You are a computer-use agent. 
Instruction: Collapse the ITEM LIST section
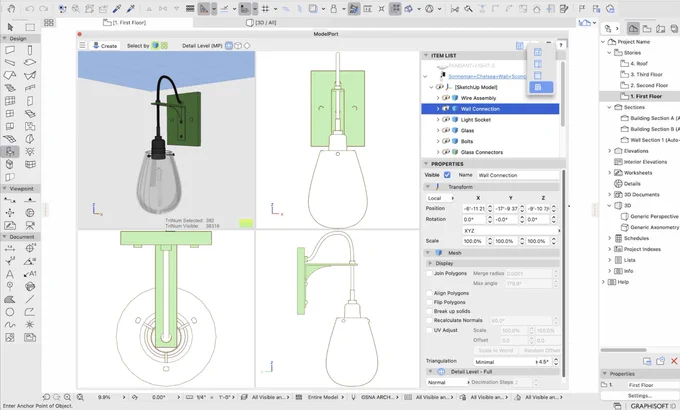tap(426, 56)
